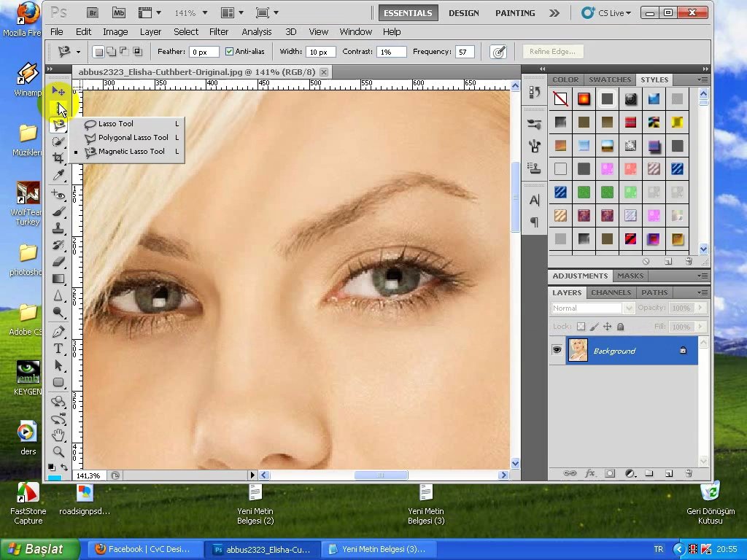Choose Subtract from selection mode
Image resolution: width=747 pixels, height=560 pixels.
(124, 52)
